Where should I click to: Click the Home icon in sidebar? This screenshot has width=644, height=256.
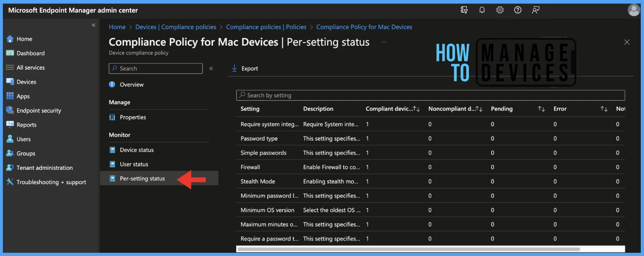pyautogui.click(x=10, y=39)
